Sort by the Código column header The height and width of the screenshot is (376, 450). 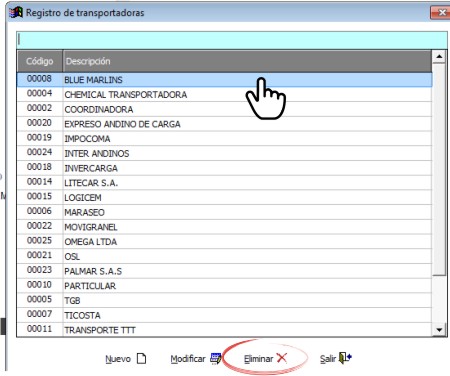tap(40, 61)
